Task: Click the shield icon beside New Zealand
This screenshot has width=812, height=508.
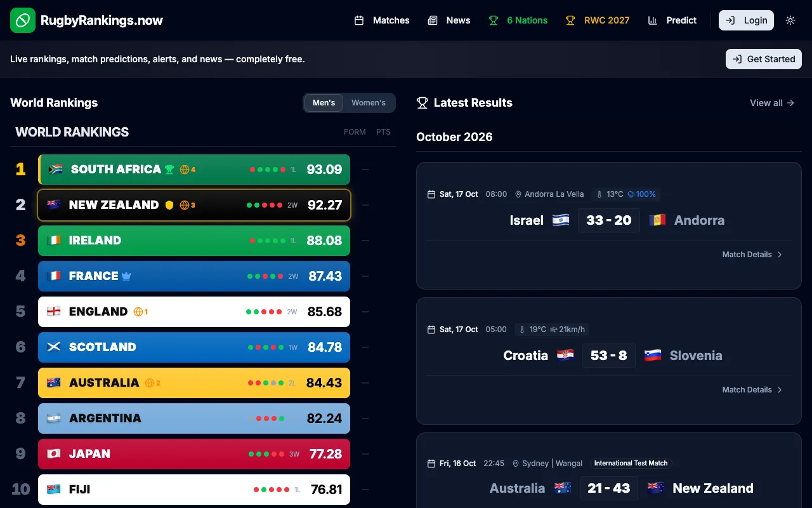Action: click(169, 205)
